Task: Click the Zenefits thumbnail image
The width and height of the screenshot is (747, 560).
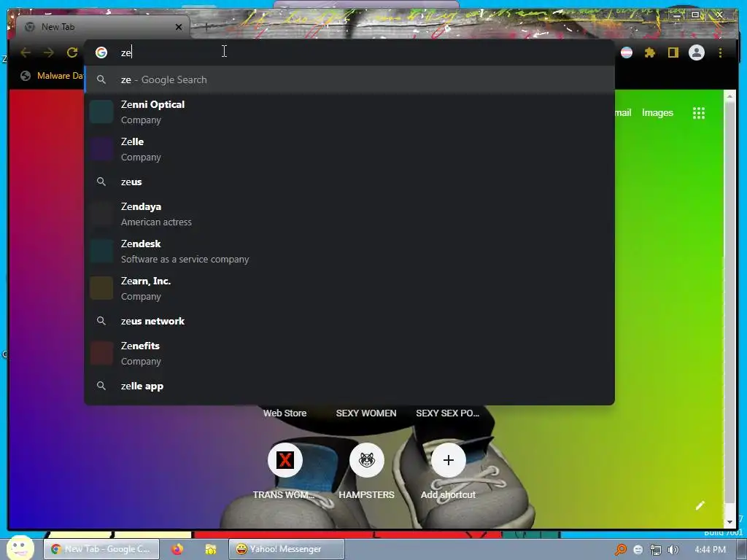Action: (x=101, y=354)
